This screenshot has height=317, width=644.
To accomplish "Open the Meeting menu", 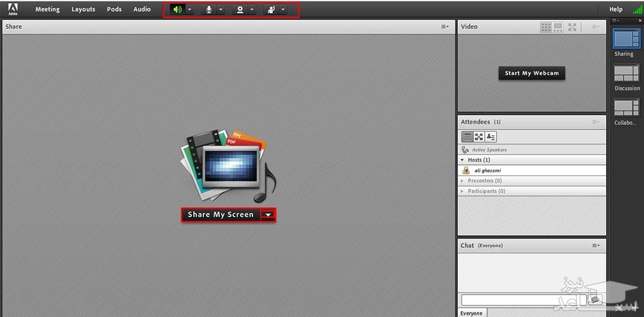I will [47, 10].
